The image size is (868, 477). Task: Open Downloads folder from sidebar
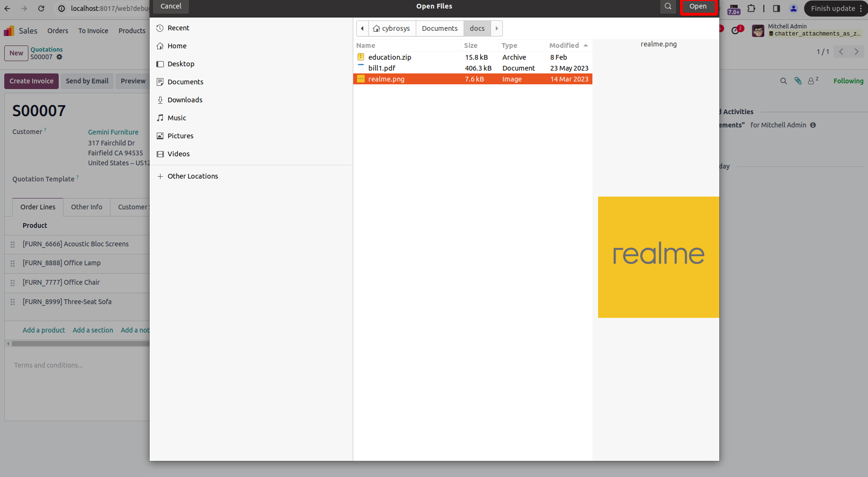185,100
